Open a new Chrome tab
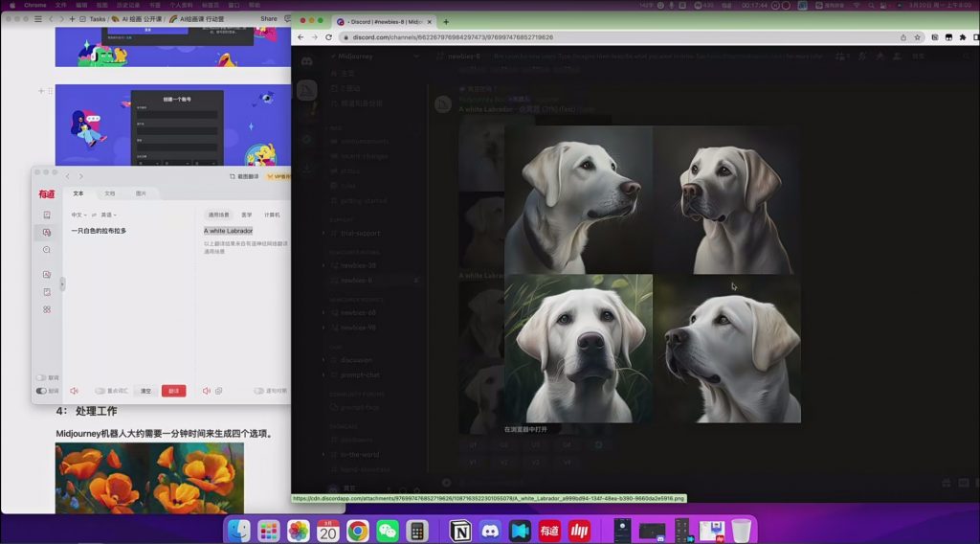 coord(446,22)
